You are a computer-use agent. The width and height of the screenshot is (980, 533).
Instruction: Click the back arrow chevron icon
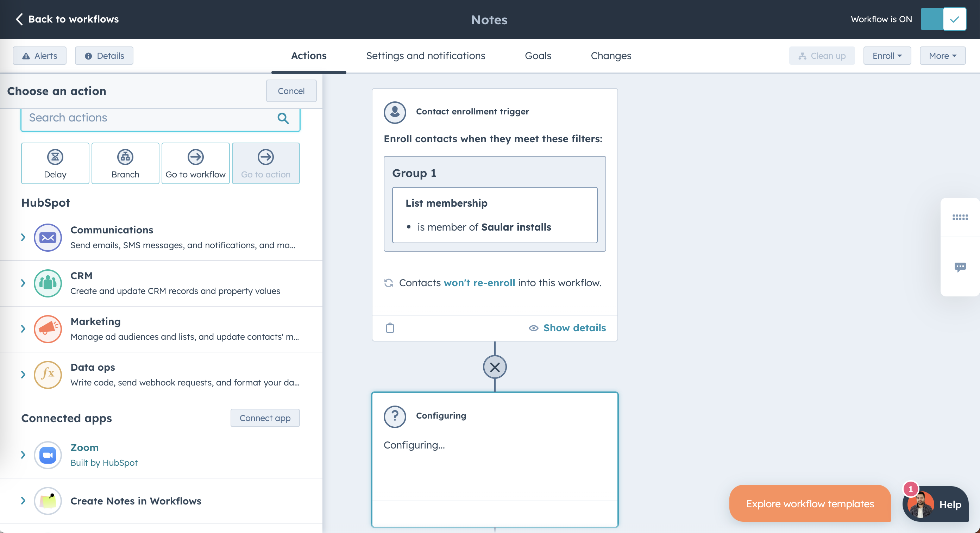[x=19, y=19]
